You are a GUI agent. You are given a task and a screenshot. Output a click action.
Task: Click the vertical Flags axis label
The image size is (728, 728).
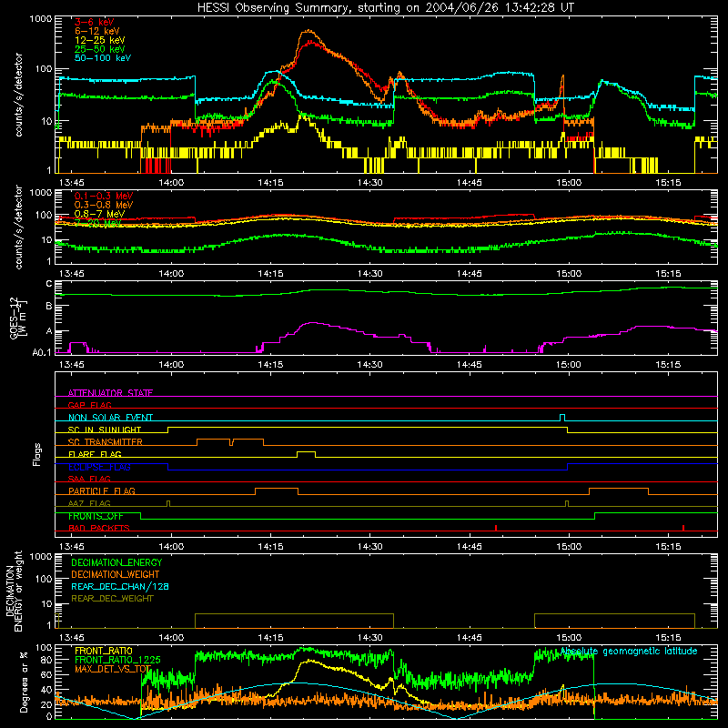click(x=36, y=454)
